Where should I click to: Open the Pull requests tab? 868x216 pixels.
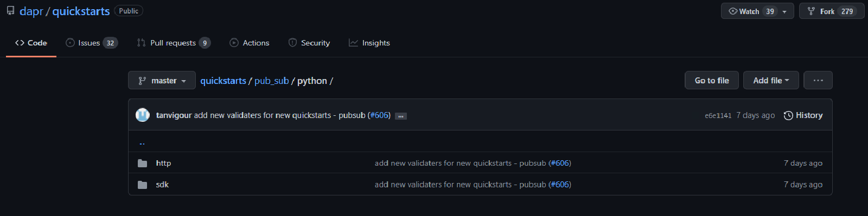pyautogui.click(x=174, y=43)
